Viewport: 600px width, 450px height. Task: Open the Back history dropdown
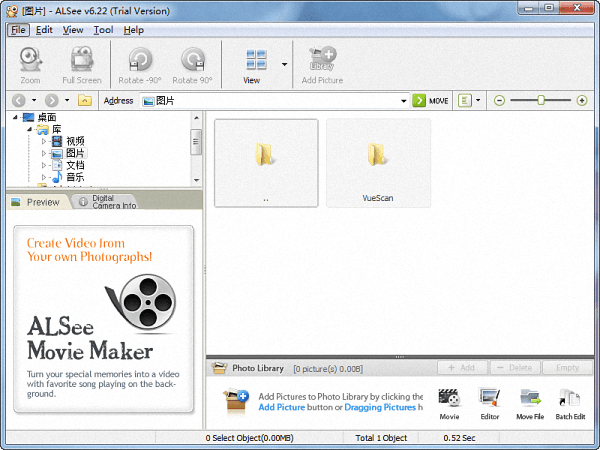coord(34,100)
